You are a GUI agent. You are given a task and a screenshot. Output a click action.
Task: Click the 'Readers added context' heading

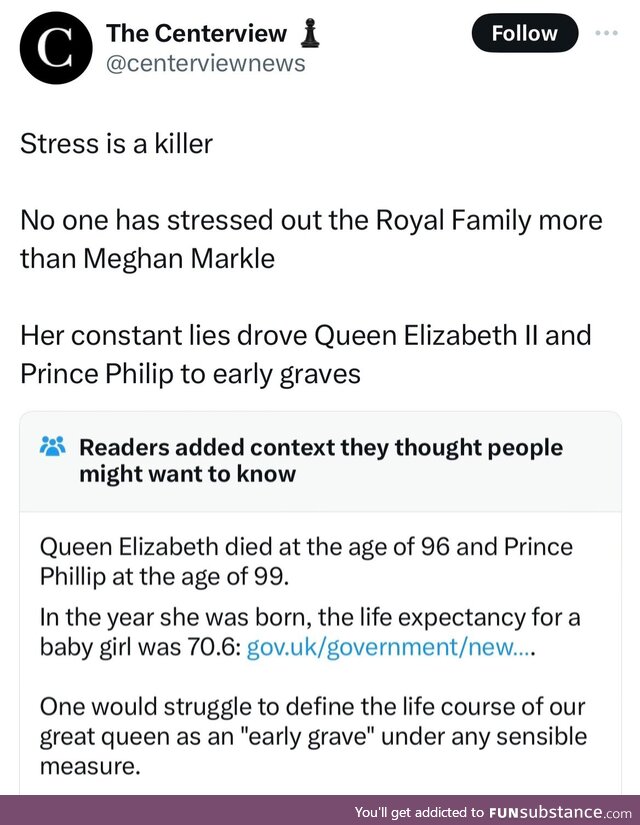point(321,460)
